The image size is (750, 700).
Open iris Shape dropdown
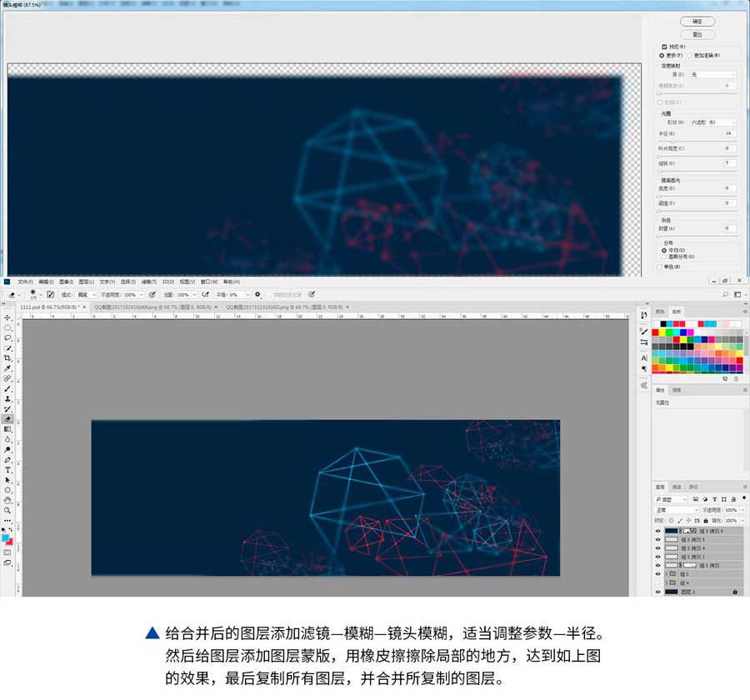712,122
